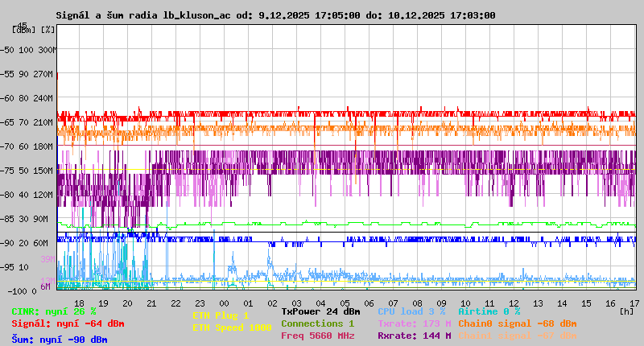The width and height of the screenshot is (644, 346).
Task: Click the '[dBm] [%]' axis unit label
Action: [33, 30]
